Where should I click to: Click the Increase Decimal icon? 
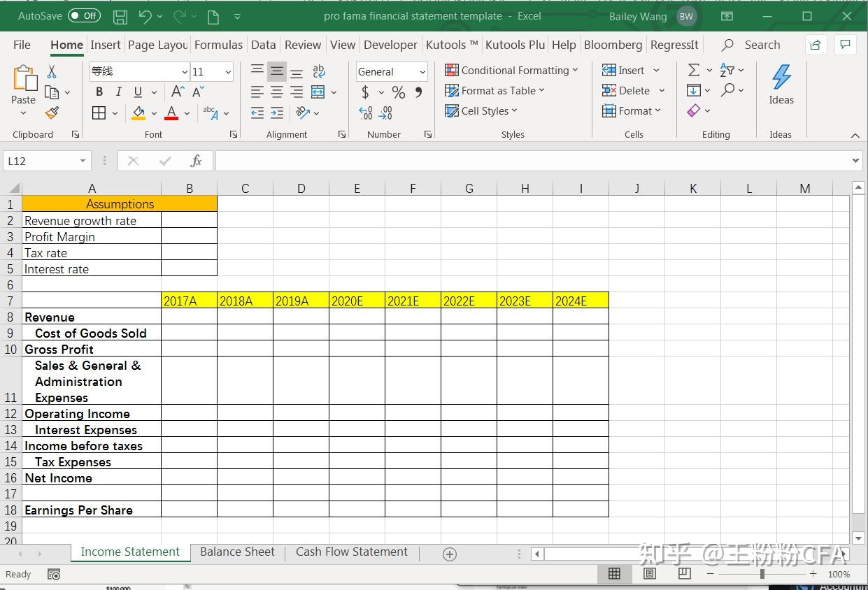coord(365,113)
